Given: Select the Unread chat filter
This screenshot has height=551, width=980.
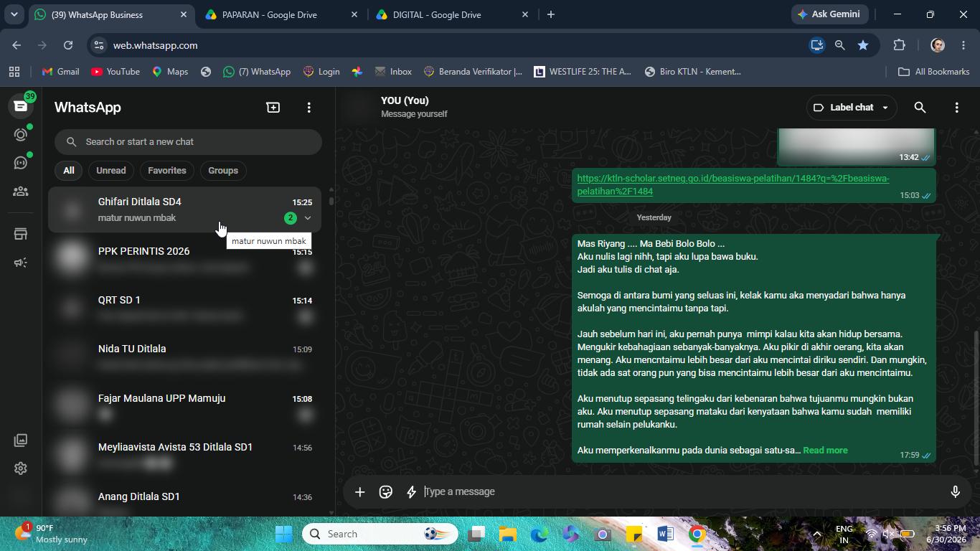Looking at the screenshot, I should click(111, 171).
